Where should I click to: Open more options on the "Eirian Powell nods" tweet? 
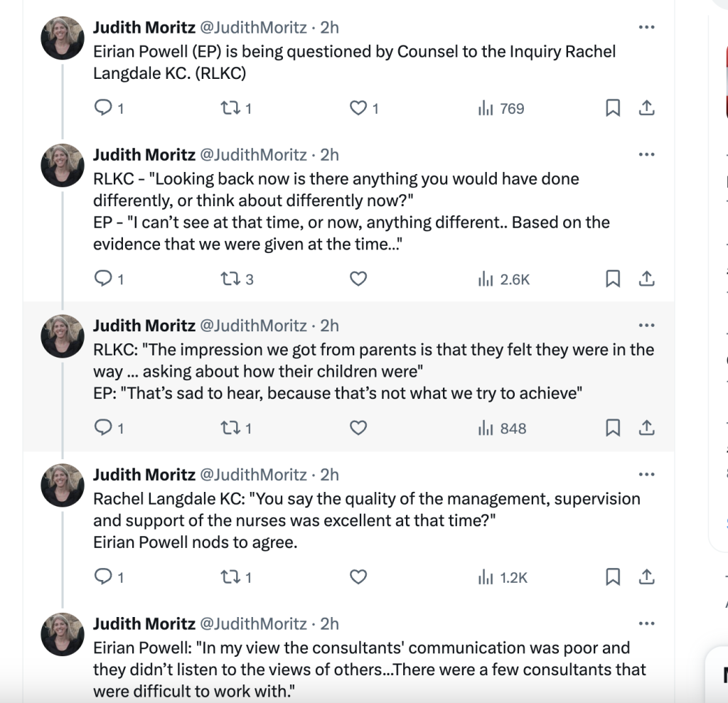[x=646, y=475]
